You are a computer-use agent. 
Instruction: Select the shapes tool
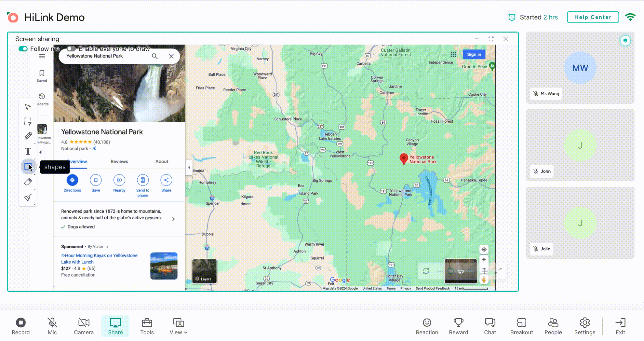coord(28,167)
